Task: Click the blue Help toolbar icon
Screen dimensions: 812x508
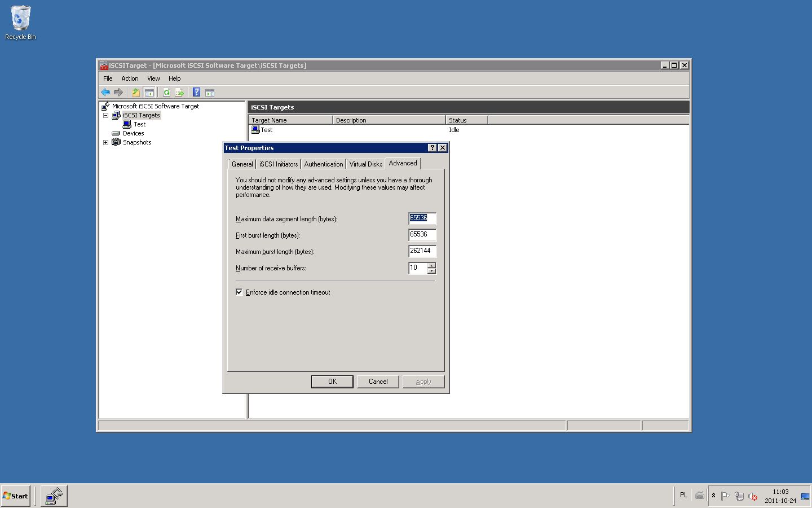Action: pyautogui.click(x=196, y=92)
